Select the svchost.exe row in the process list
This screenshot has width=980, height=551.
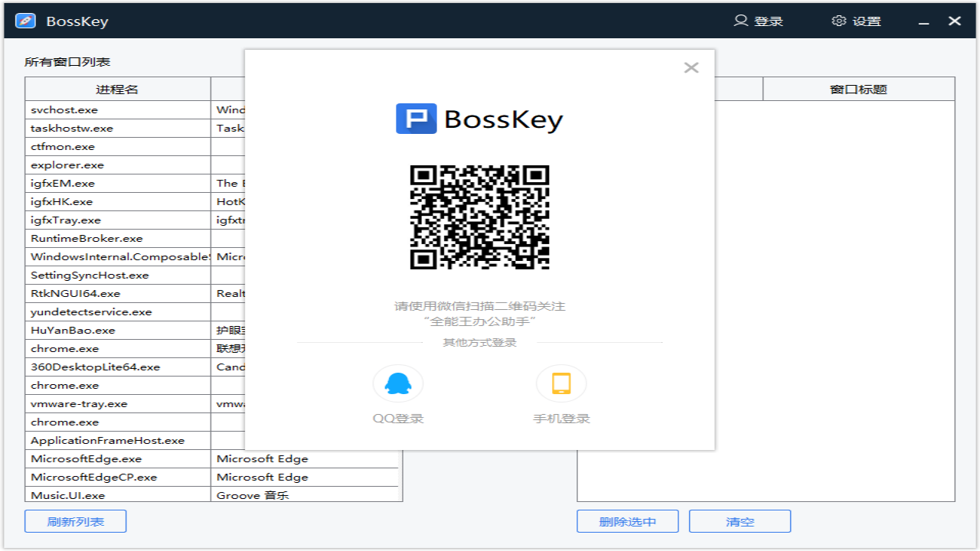coord(115,109)
